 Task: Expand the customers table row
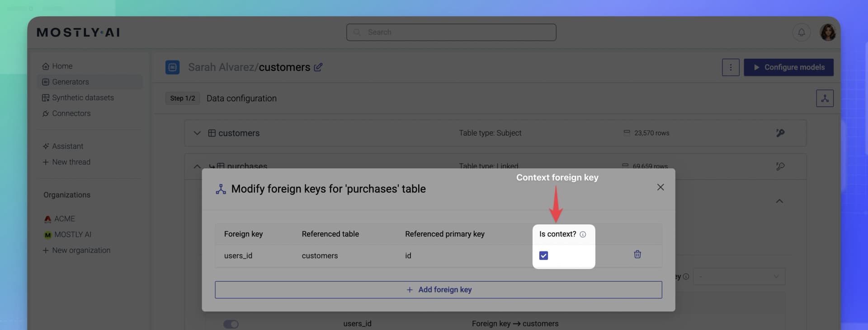pyautogui.click(x=197, y=133)
